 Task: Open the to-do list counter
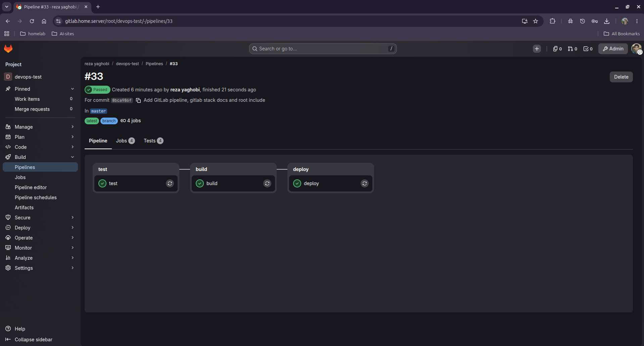(x=588, y=49)
